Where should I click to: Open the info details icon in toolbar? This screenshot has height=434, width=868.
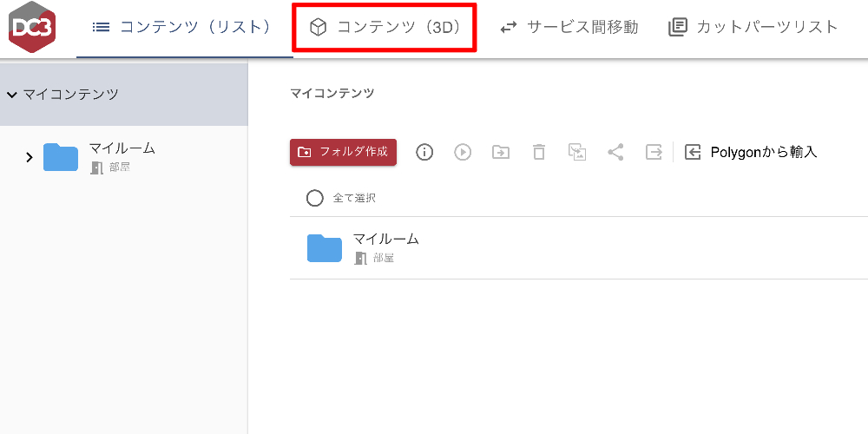point(424,152)
